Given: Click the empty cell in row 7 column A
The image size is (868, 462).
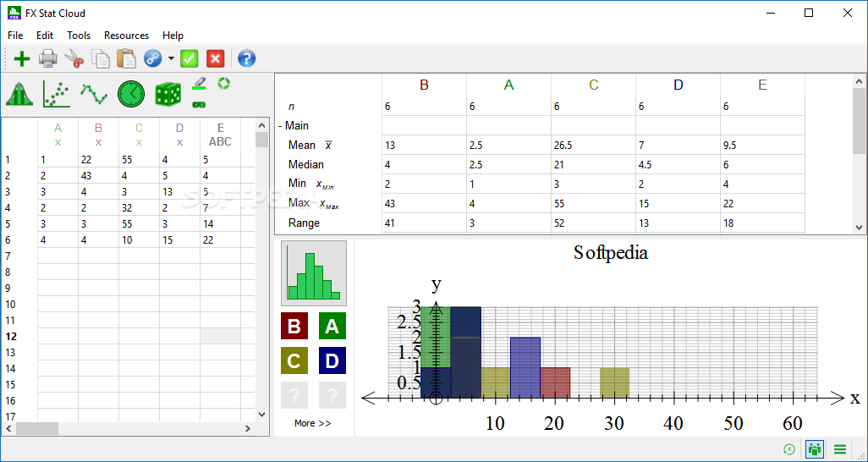Looking at the screenshot, I should [x=58, y=256].
